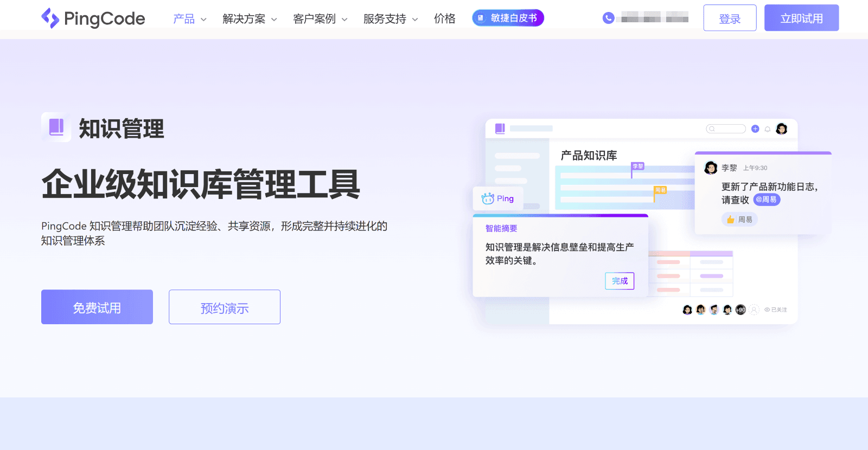Viewport: 868px width, 450px height.
Task: Click the phone icon in the header
Action: pos(609,18)
